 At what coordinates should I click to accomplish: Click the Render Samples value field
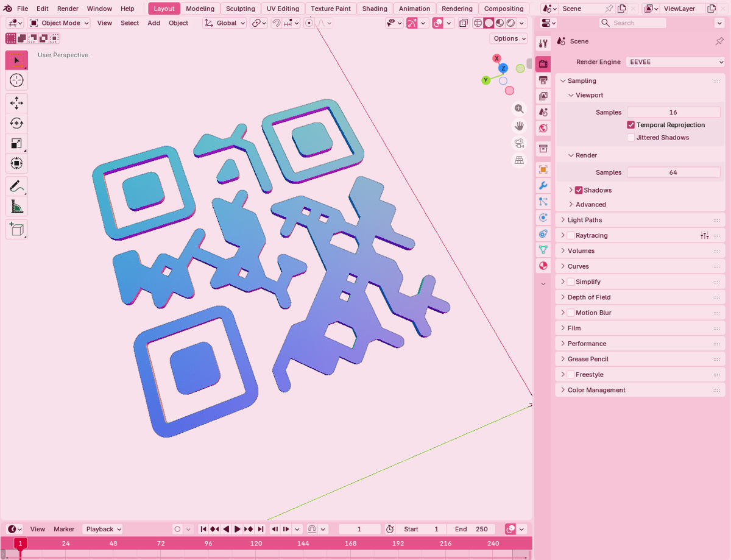[x=673, y=172]
